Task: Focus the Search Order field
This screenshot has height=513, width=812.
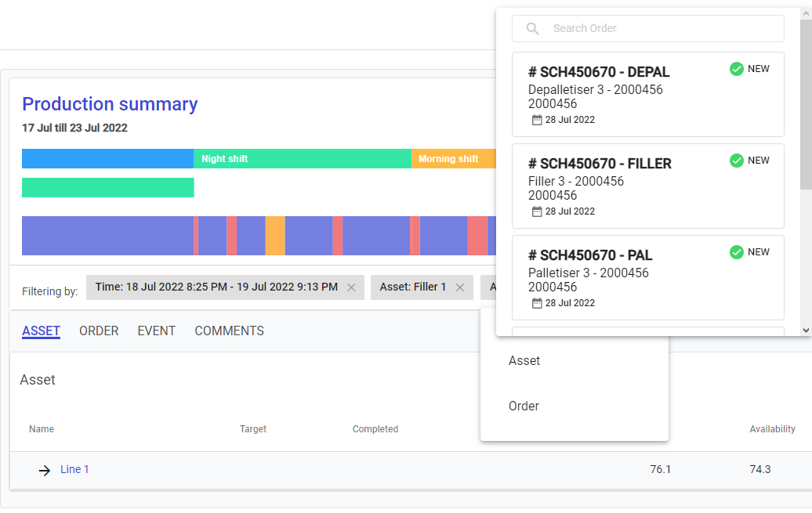Action: [648, 28]
